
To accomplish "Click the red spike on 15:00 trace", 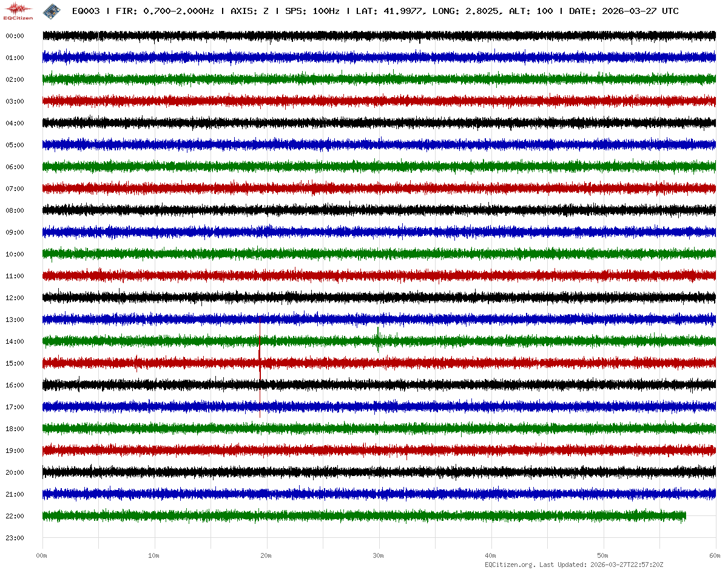I will point(260,364).
